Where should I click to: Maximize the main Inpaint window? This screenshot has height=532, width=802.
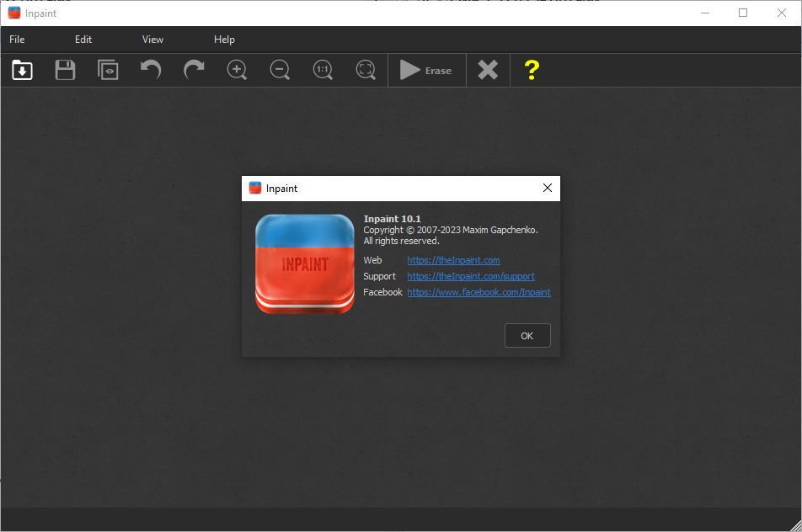pyautogui.click(x=743, y=13)
